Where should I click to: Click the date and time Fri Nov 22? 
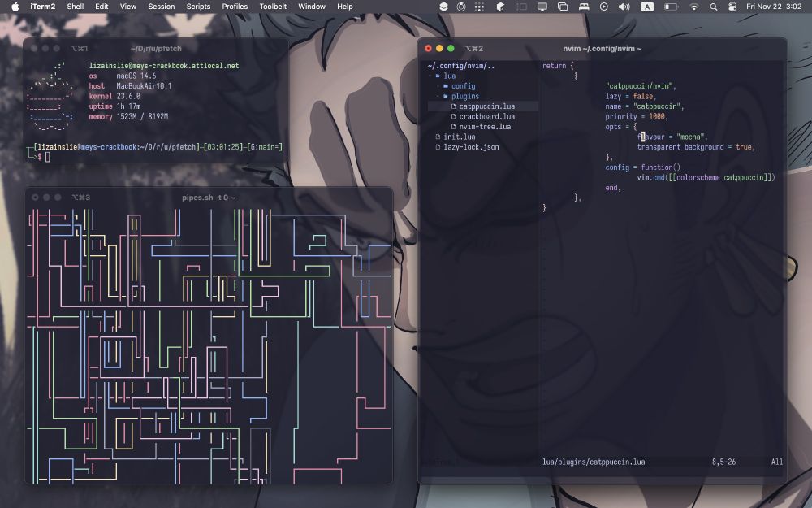[774, 7]
